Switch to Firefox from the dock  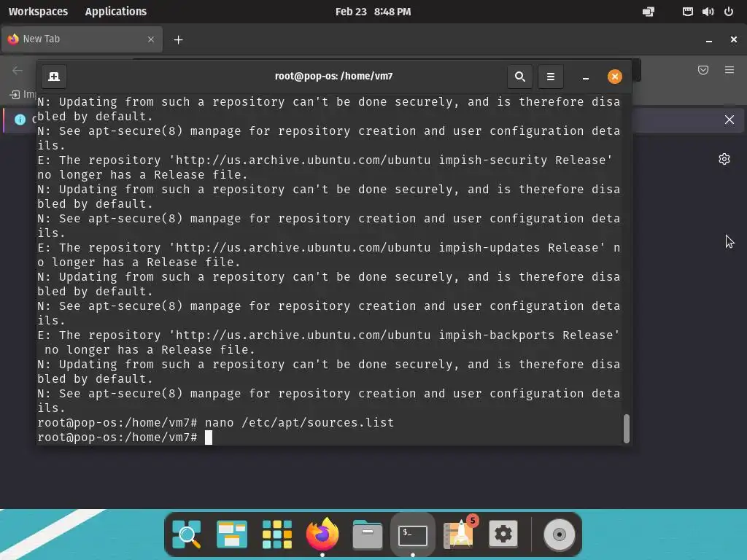point(322,534)
